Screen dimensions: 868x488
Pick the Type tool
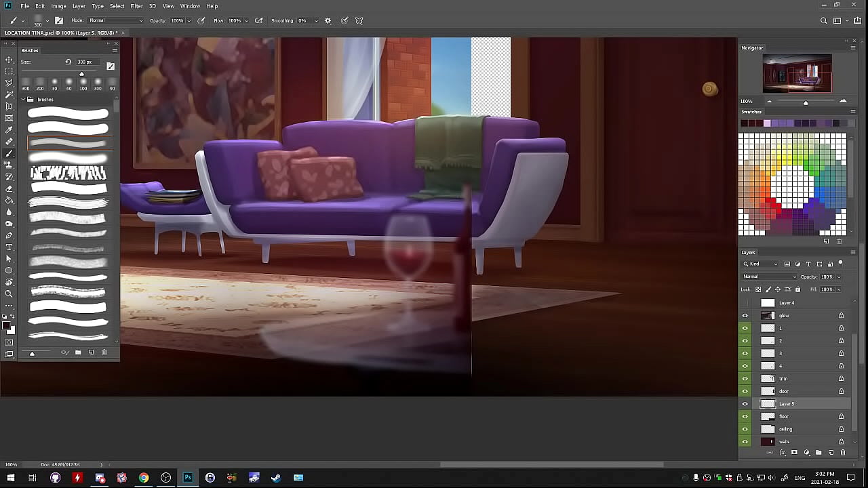(9, 247)
